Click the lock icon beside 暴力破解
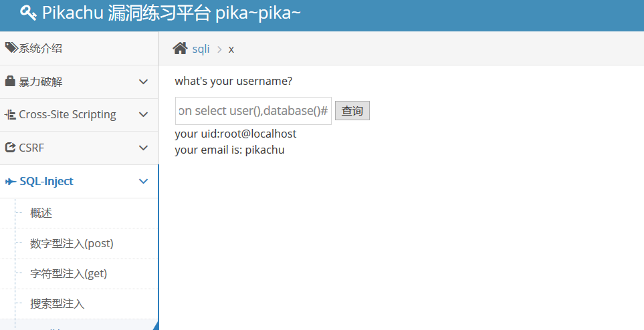The width and height of the screenshot is (644, 330). pos(10,81)
